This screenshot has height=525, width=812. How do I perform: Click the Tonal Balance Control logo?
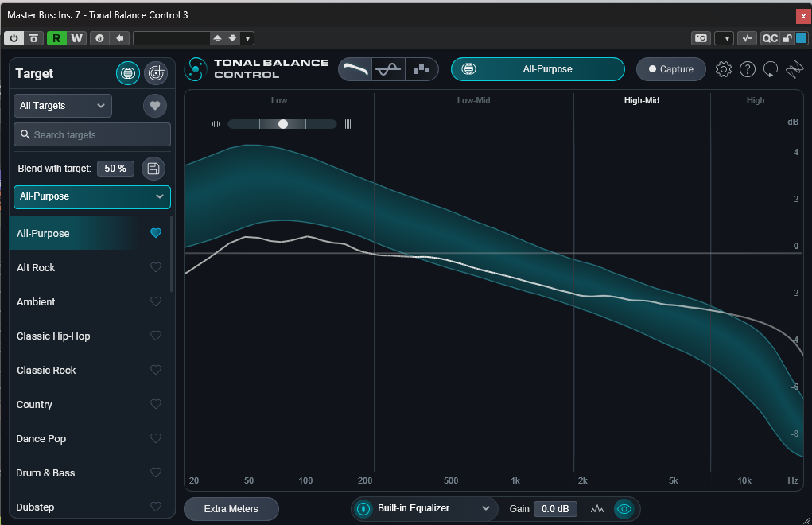[x=258, y=69]
